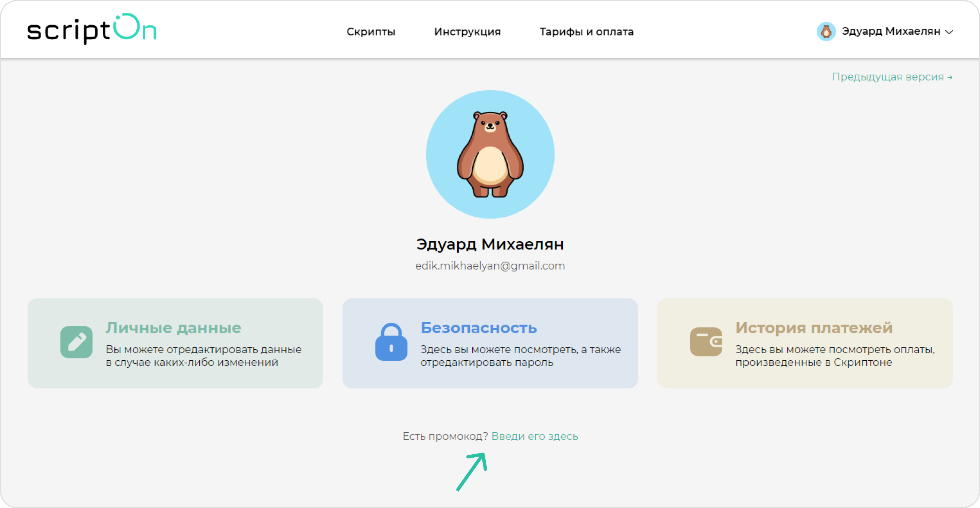Click the Предыдущая версия link
Screen dimensions: 980x508
(892, 77)
